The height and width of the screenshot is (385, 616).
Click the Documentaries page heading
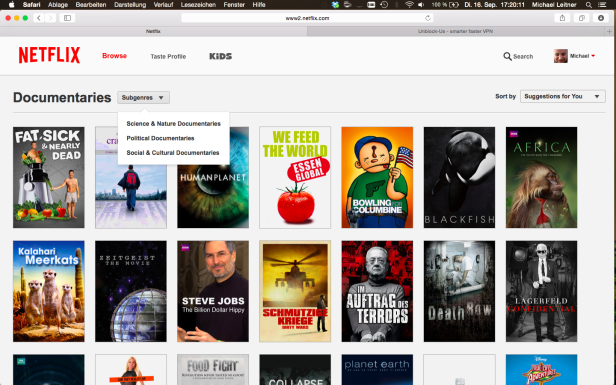click(62, 97)
